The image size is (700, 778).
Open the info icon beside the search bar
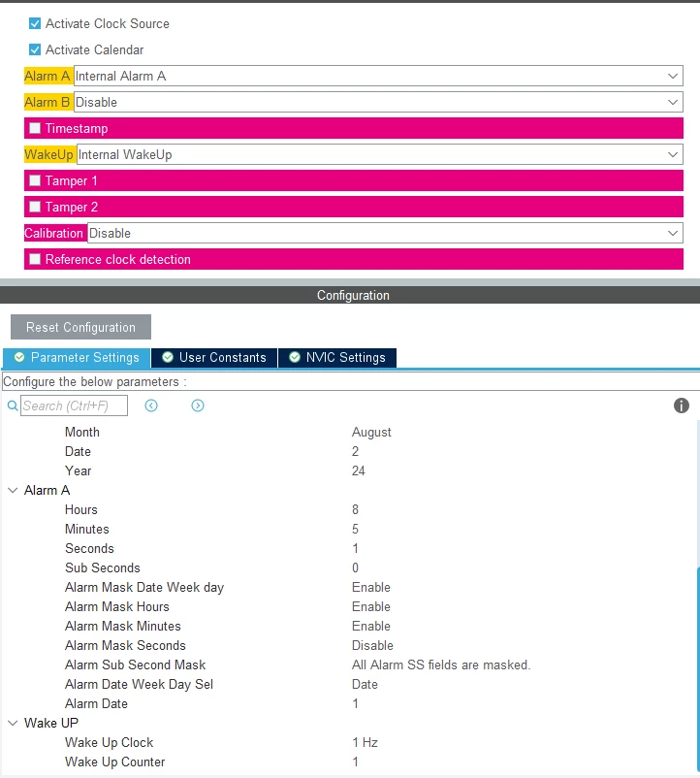click(682, 405)
